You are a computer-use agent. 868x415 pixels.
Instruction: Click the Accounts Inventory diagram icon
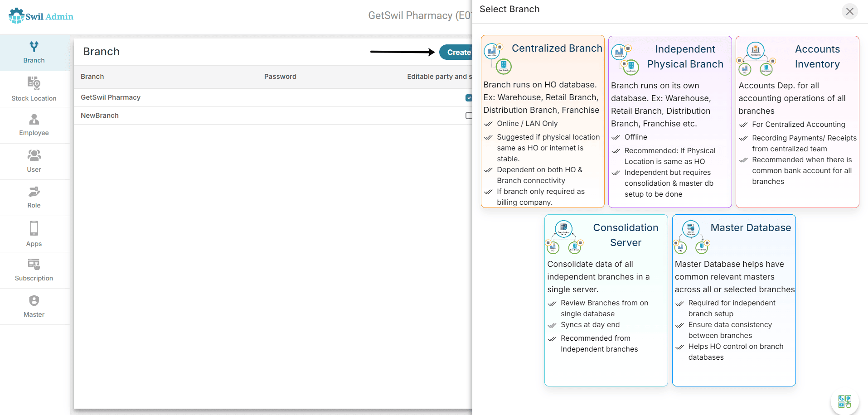[x=756, y=58]
